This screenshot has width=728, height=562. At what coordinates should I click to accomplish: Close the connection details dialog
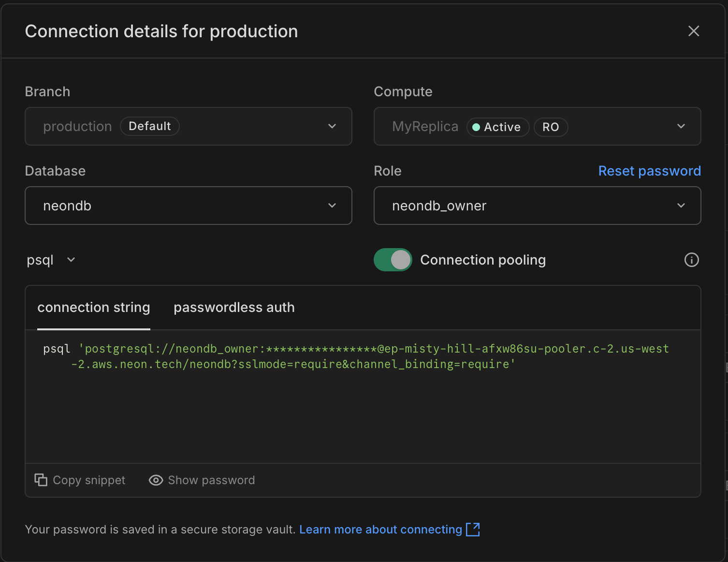coord(694,31)
